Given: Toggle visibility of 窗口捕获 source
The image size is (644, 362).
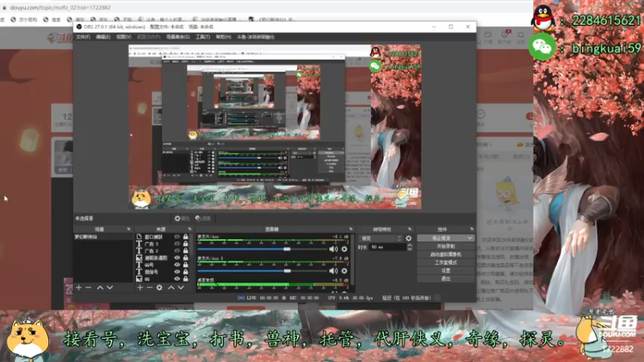Looking at the screenshot, I should pyautogui.click(x=177, y=237).
